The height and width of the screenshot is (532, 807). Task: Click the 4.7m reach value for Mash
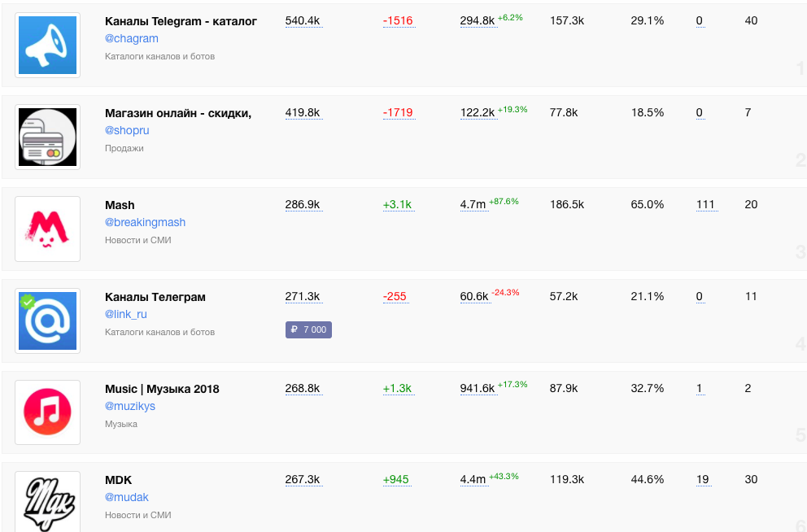[x=473, y=204]
